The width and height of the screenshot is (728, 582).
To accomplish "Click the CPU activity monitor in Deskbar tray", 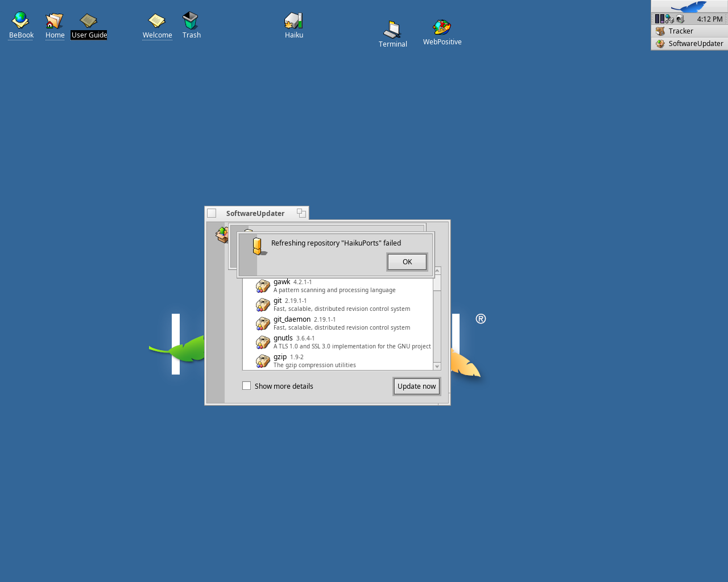I will point(659,19).
